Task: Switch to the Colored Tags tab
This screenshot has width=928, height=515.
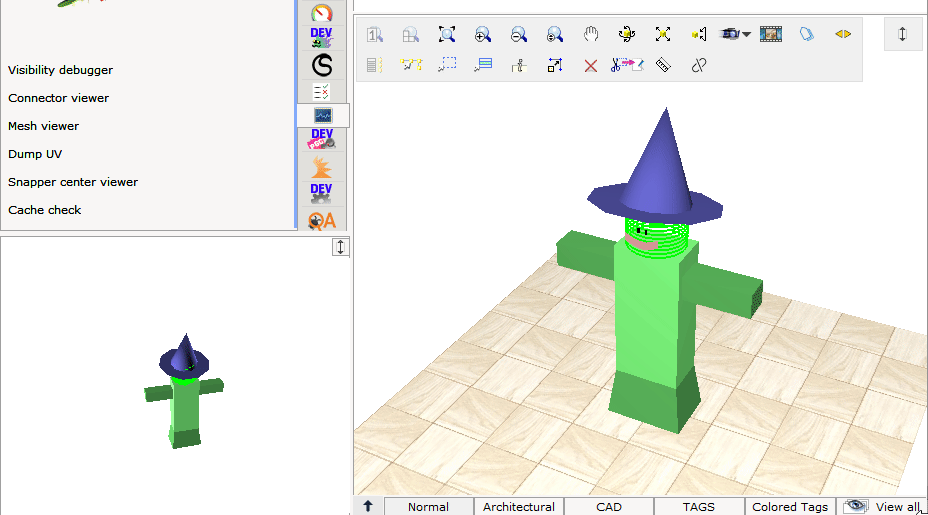Action: pyautogui.click(x=790, y=507)
